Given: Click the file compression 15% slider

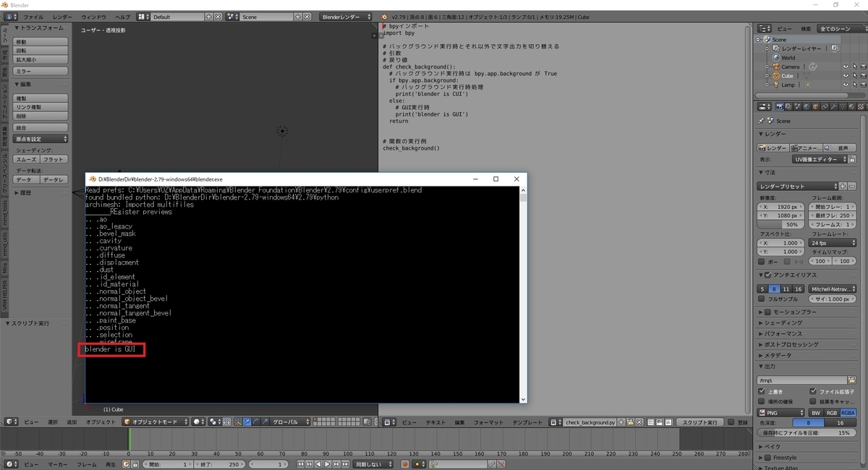Looking at the screenshot, I should tap(807, 432).
